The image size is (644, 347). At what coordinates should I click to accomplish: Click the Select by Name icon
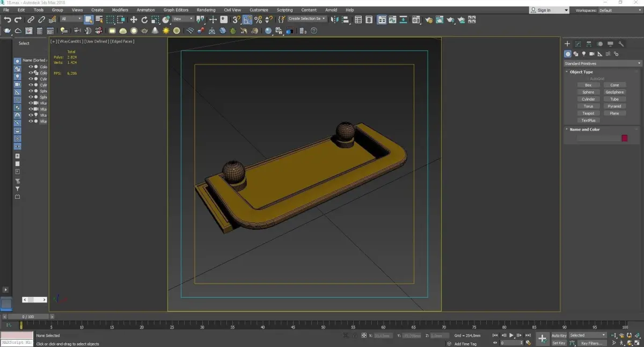99,19
